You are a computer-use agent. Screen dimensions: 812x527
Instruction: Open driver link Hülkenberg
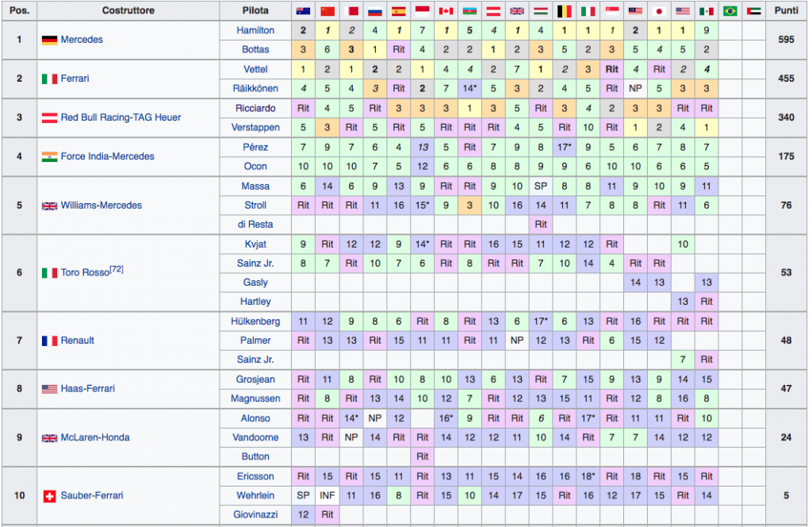(255, 321)
